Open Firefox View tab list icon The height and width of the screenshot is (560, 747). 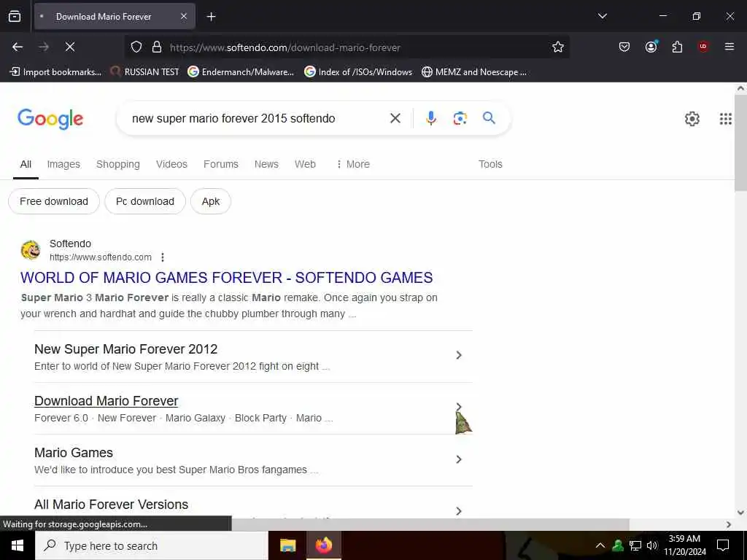15,17
